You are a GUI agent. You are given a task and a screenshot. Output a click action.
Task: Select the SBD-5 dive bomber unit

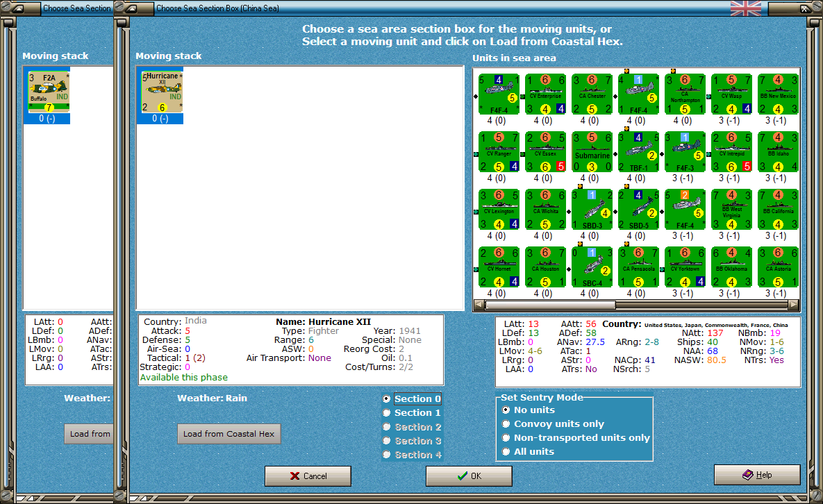639,210
